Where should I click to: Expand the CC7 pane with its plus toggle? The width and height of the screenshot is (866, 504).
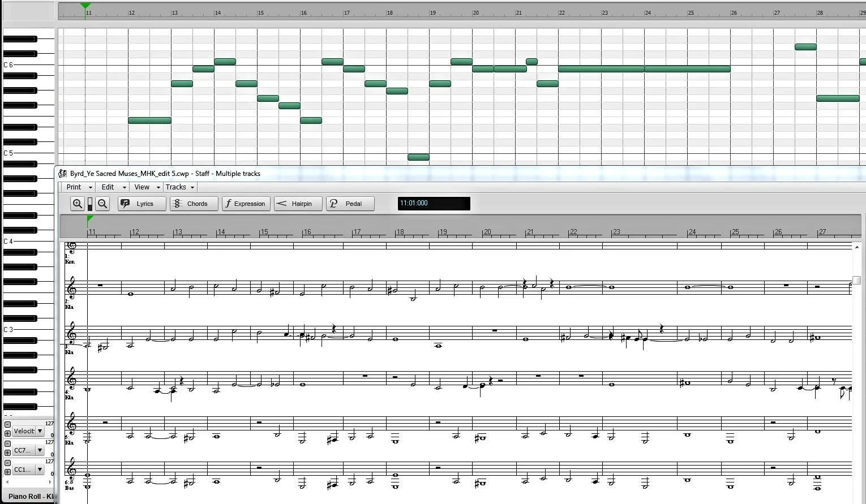6,453
